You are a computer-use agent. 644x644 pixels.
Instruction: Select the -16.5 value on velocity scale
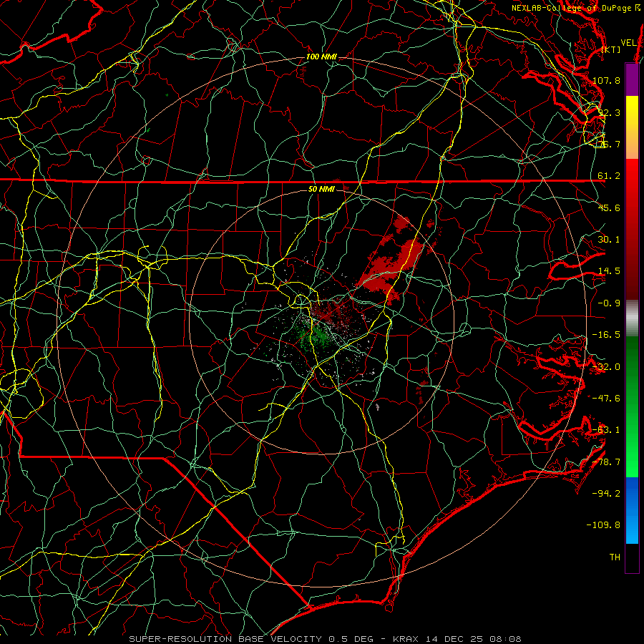coord(606,335)
